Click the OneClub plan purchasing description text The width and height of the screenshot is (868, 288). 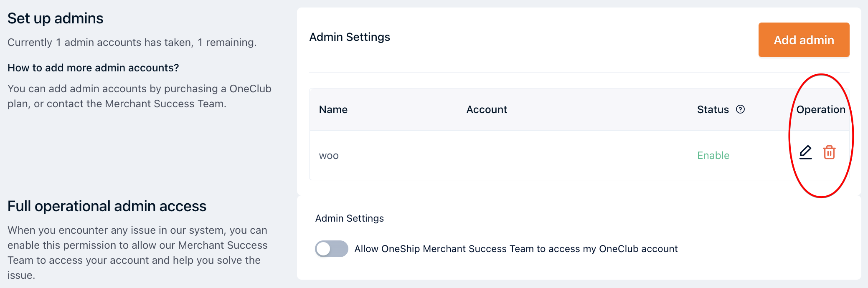140,96
